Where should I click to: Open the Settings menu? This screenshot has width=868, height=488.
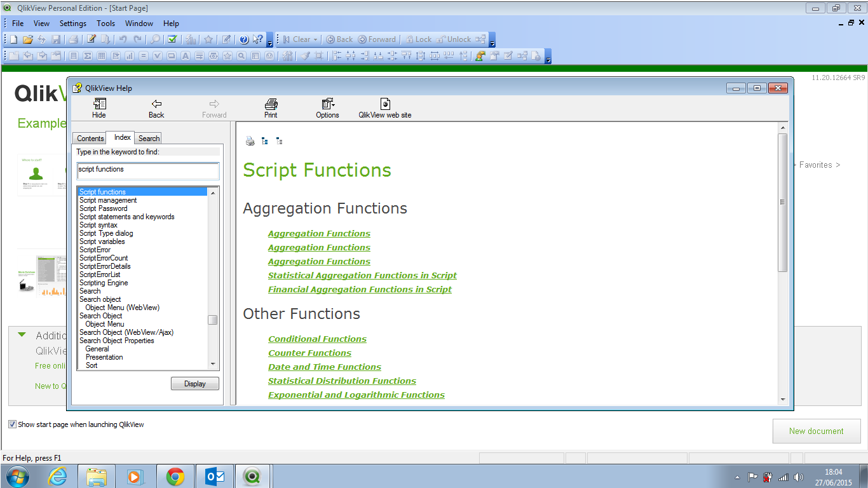[73, 24]
